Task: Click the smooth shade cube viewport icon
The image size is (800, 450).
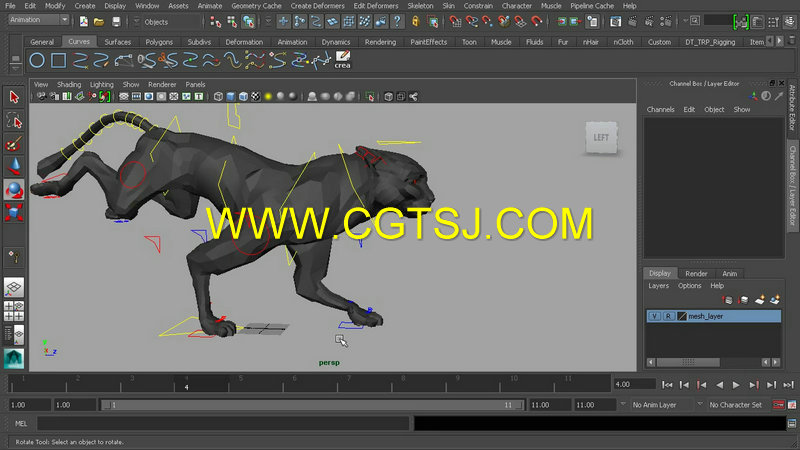Action: coord(231,96)
